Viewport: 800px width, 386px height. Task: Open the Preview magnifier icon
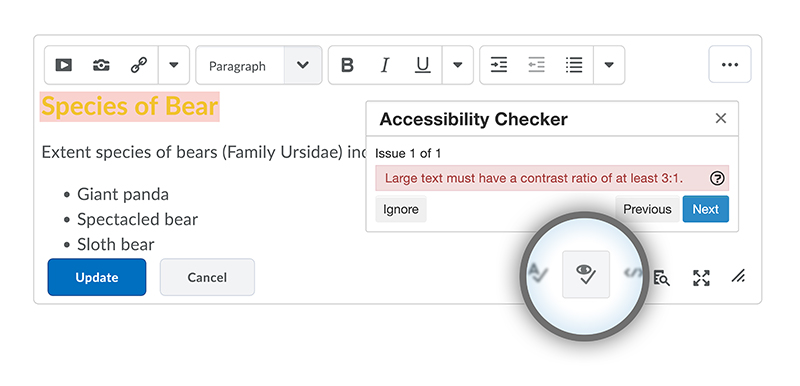(x=662, y=278)
